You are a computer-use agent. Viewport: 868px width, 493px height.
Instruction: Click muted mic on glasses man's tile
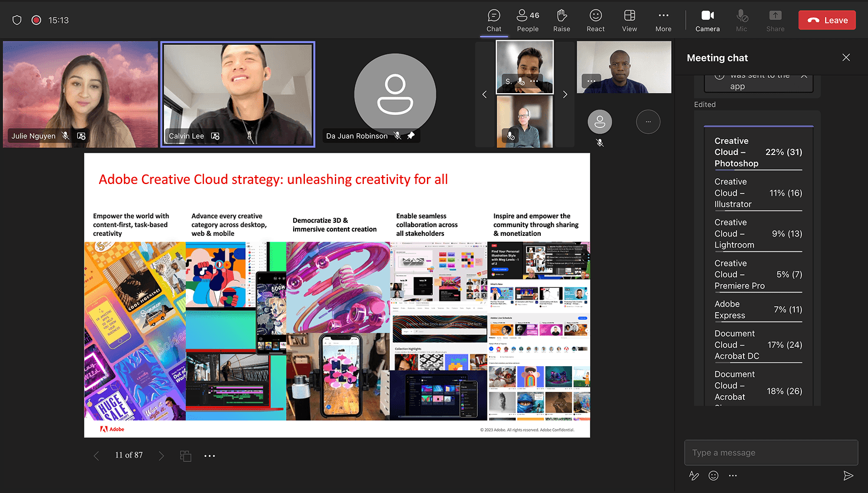coord(511,136)
